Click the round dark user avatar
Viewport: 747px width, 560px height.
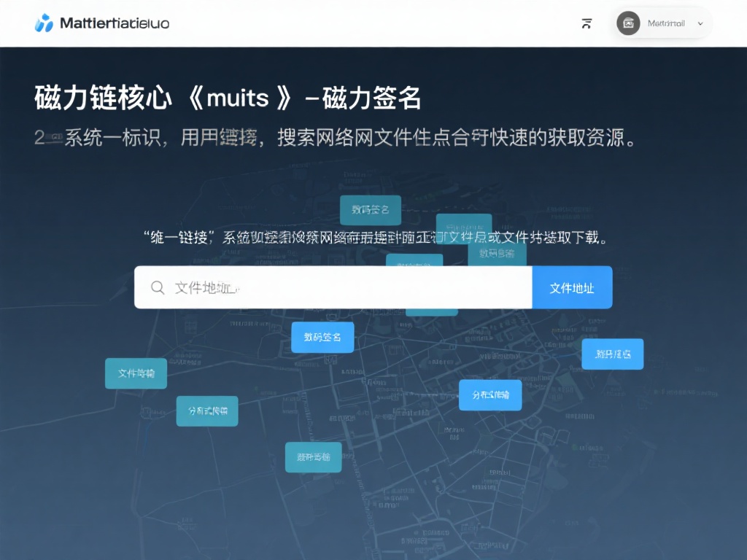coord(628,23)
